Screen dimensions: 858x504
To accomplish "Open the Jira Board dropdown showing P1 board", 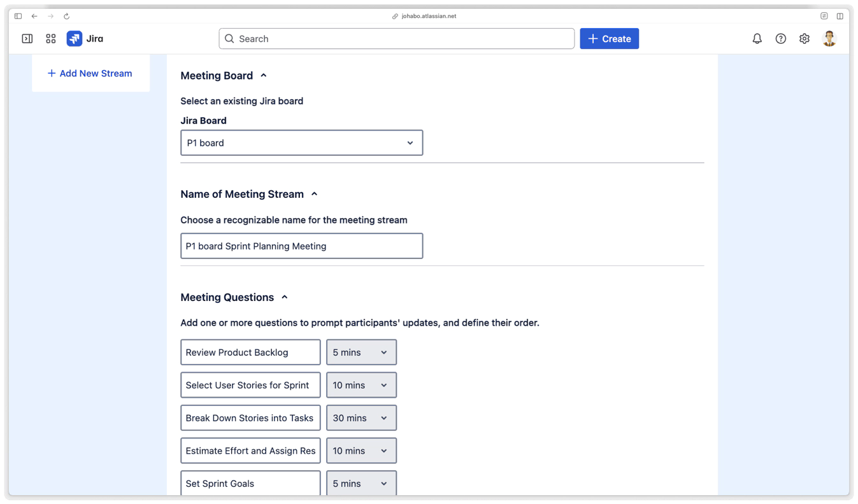I will [301, 143].
